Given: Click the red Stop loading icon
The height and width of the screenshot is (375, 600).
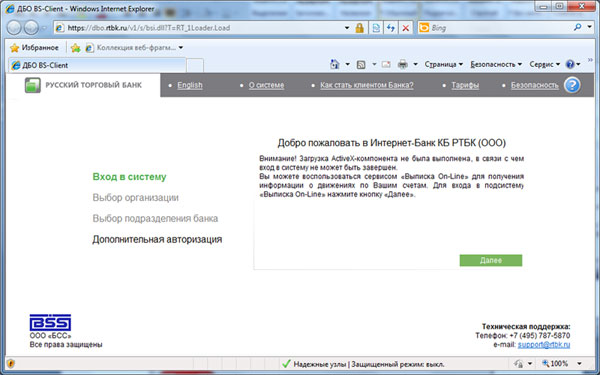Looking at the screenshot, I should tap(406, 28).
